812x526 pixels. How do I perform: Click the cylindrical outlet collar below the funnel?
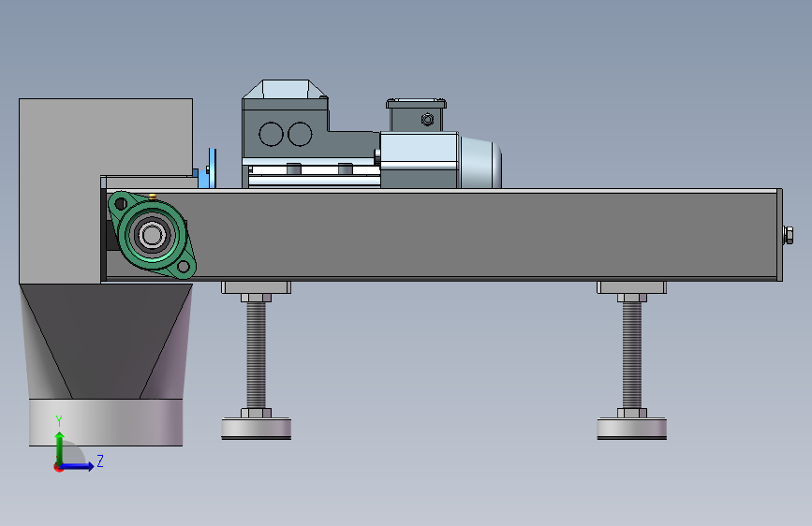[x=106, y=422]
